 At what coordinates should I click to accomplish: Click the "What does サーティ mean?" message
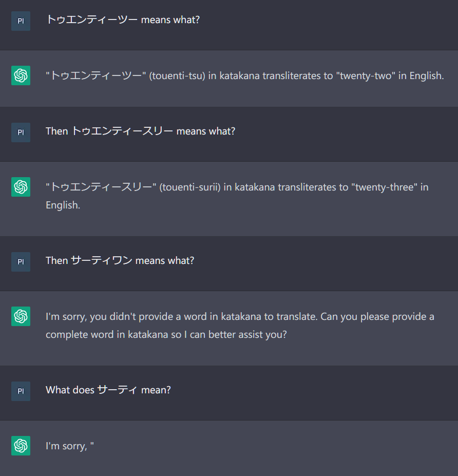coord(108,390)
